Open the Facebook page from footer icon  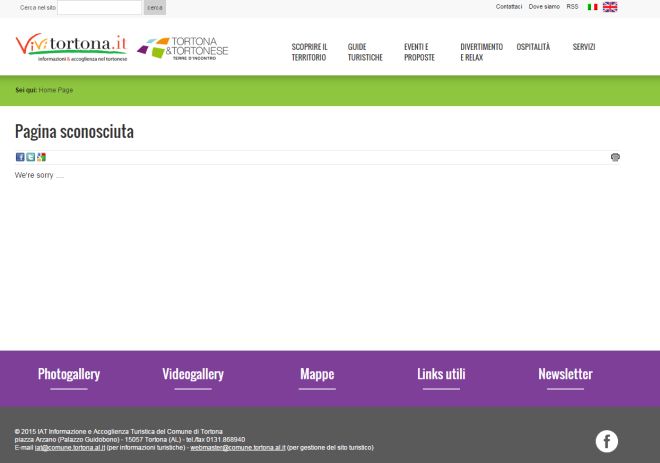click(x=607, y=441)
